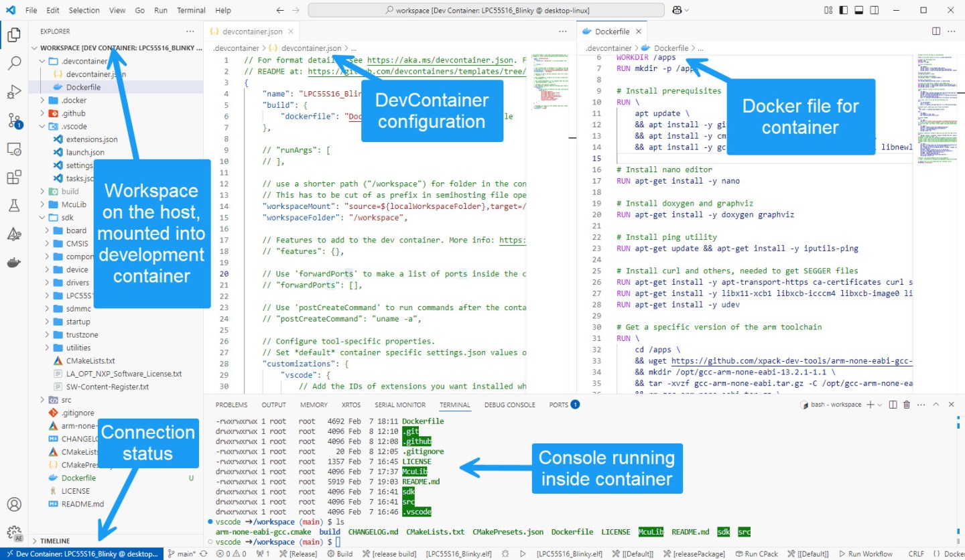Close the bottom panel
This screenshot has height=560, width=965.
952,405
